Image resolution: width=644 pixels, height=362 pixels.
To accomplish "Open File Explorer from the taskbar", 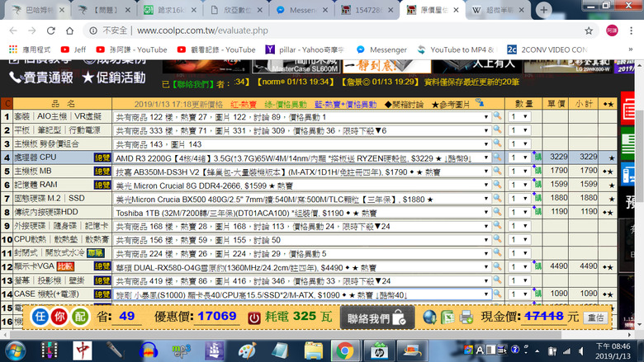I will click(x=314, y=351).
